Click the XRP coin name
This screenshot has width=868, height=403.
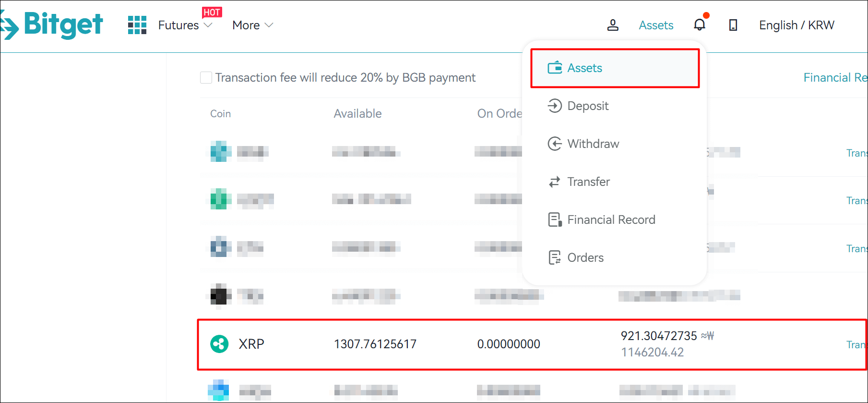(x=251, y=344)
